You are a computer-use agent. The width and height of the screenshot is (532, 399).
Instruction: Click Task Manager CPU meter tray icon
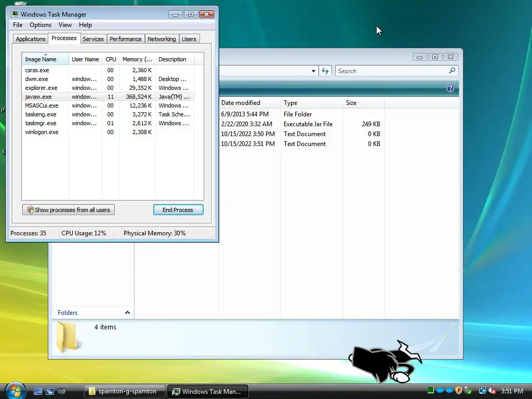431,391
